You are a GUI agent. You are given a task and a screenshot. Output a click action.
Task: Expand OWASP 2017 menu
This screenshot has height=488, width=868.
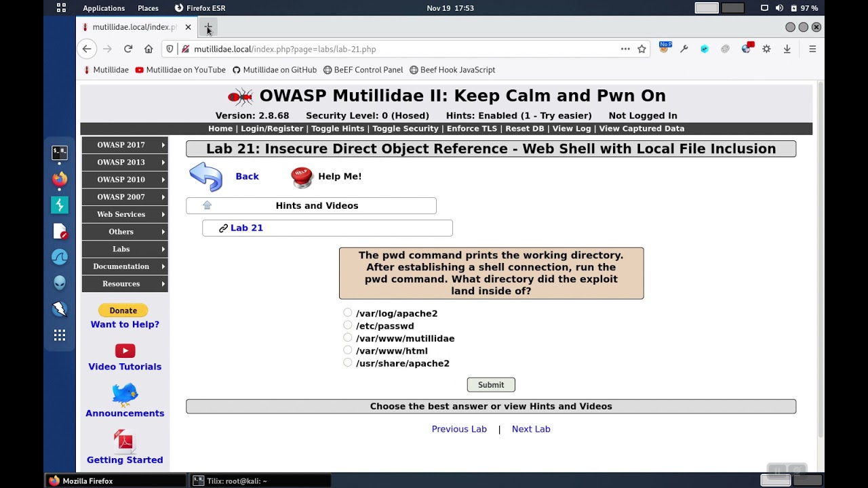click(x=125, y=145)
